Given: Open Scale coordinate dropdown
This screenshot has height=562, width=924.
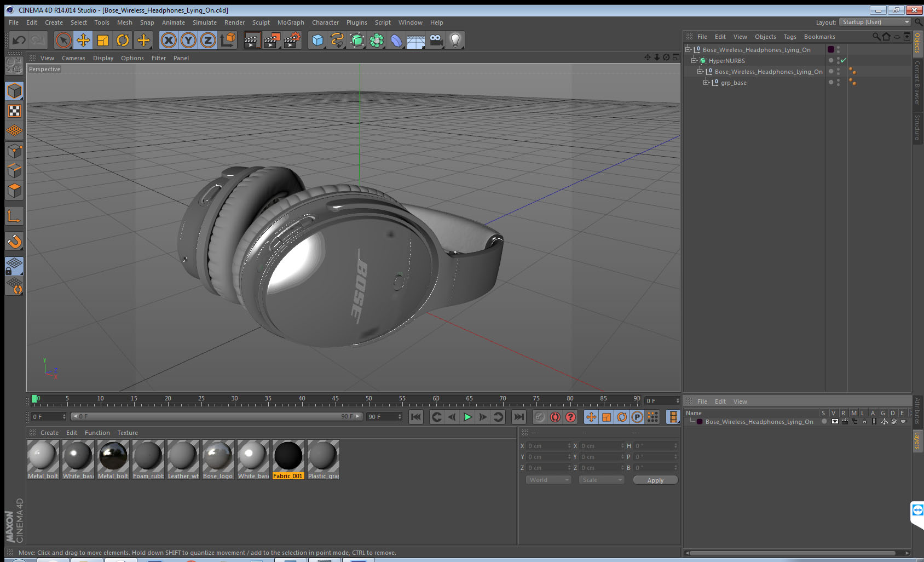Looking at the screenshot, I should [x=602, y=480].
